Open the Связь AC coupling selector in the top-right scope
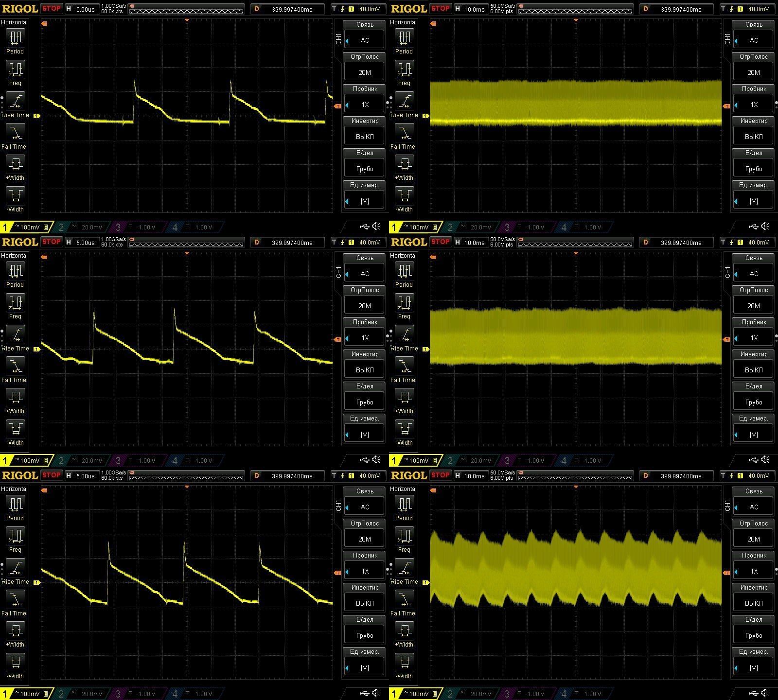This screenshot has width=778, height=700. click(754, 40)
